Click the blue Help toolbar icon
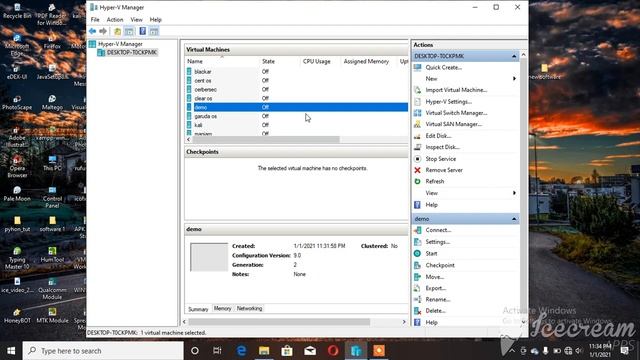The width and height of the screenshot is (640, 360). [142, 31]
